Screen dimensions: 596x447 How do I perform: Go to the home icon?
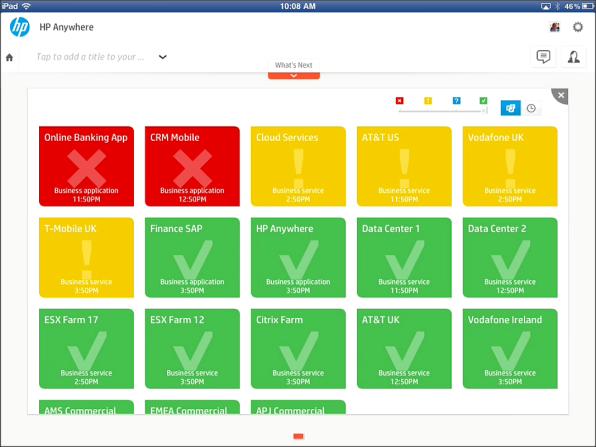pyautogui.click(x=10, y=57)
